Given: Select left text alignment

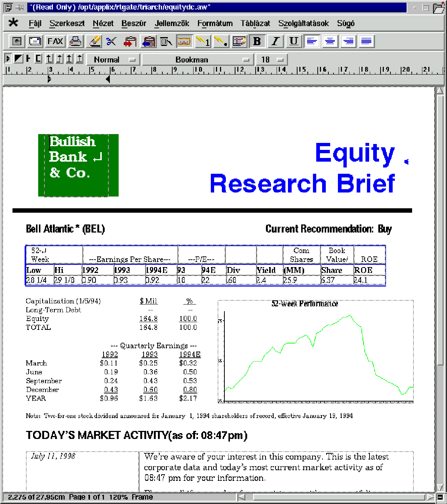Looking at the screenshot, I should click(x=312, y=41).
